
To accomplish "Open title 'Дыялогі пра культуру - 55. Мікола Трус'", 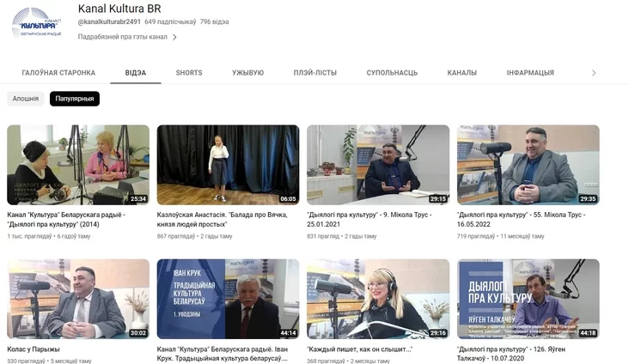I will (521, 220).
